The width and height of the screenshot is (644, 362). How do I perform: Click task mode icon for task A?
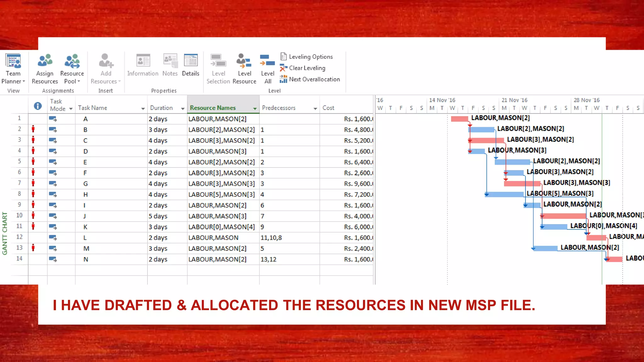tap(53, 119)
